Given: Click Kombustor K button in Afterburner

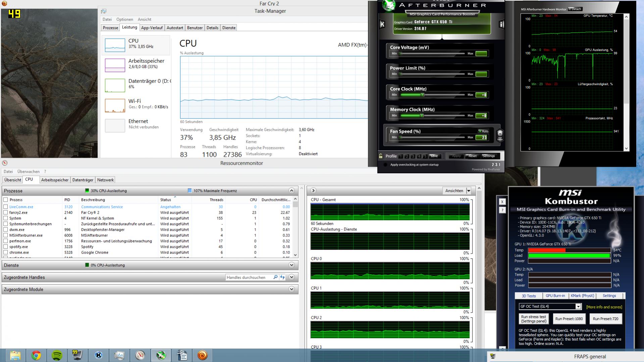Looking at the screenshot, I should (382, 24).
